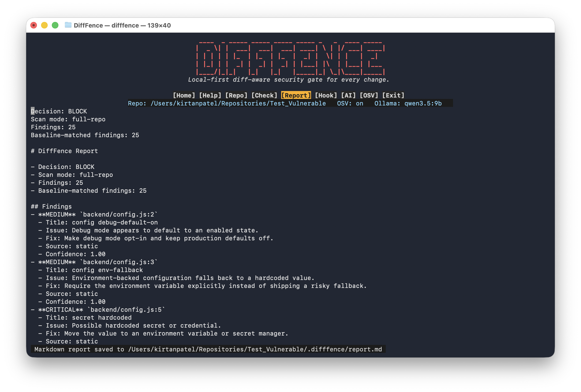Open the Home menu item
581x392 pixels.
[184, 95]
